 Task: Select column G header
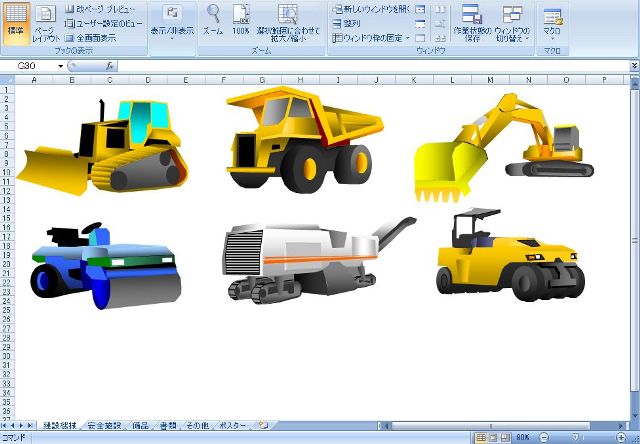262,80
